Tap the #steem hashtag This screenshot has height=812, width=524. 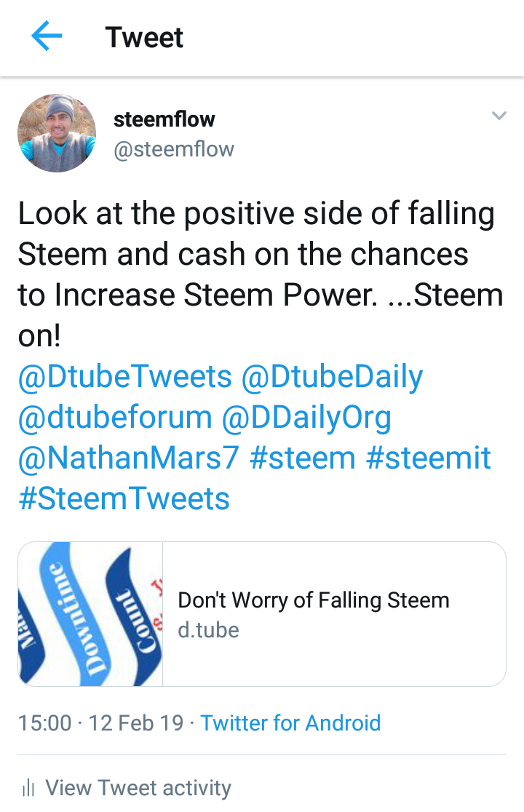click(302, 458)
